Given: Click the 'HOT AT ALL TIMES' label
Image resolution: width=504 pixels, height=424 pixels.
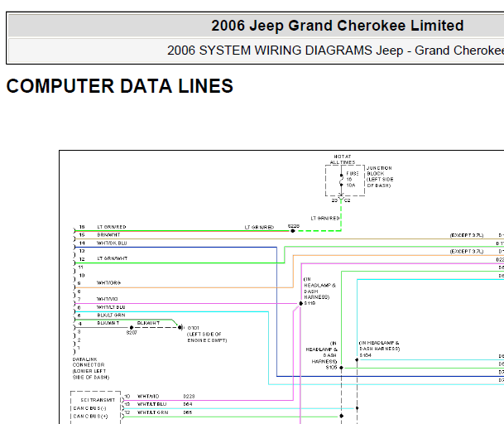Looking at the screenshot, I should tap(343, 160).
